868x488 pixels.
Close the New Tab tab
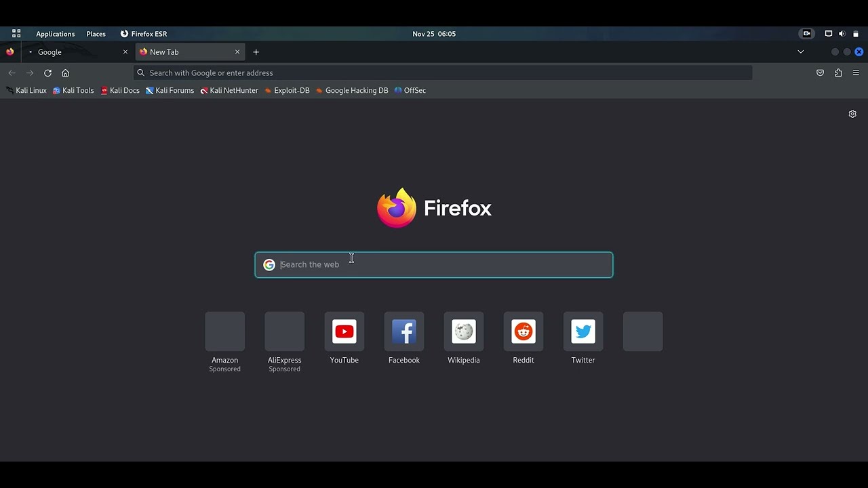click(237, 52)
